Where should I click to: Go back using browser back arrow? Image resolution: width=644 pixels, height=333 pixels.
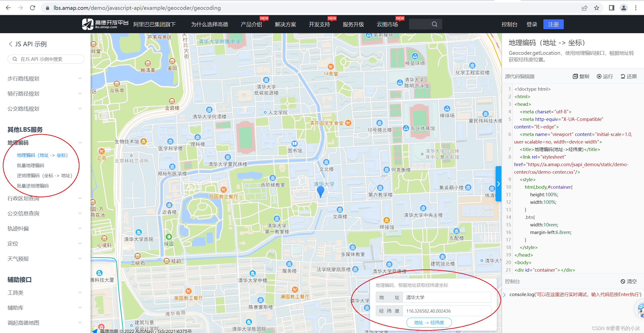[8, 8]
